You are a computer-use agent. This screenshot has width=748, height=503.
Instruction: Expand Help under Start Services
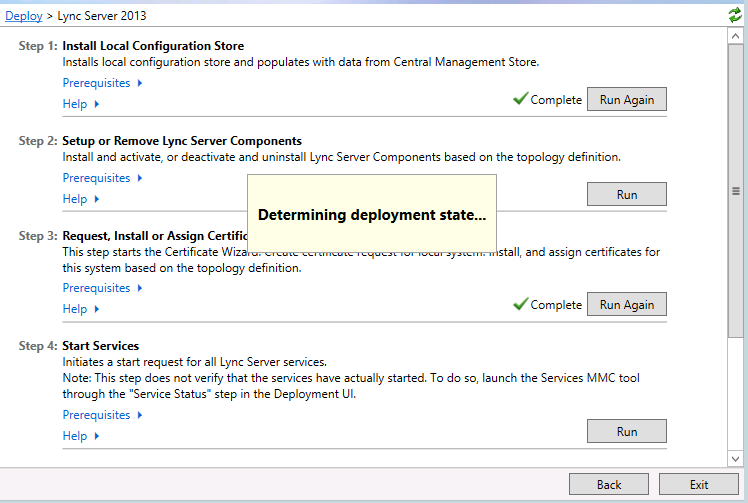point(81,436)
